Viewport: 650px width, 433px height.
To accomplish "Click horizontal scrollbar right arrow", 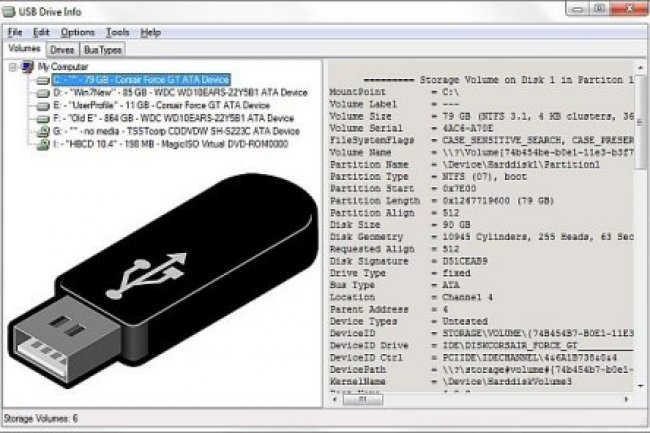I will 626,399.
